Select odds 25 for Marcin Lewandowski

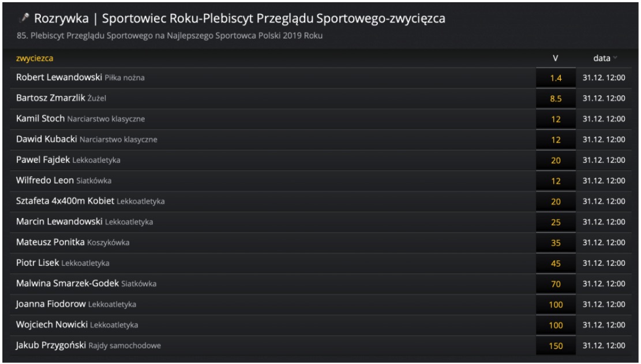tap(556, 222)
